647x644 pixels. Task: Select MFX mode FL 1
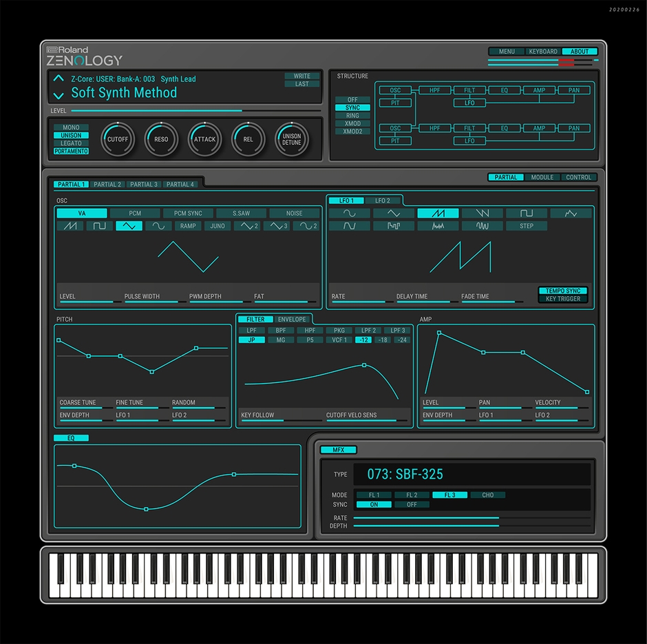(x=374, y=495)
